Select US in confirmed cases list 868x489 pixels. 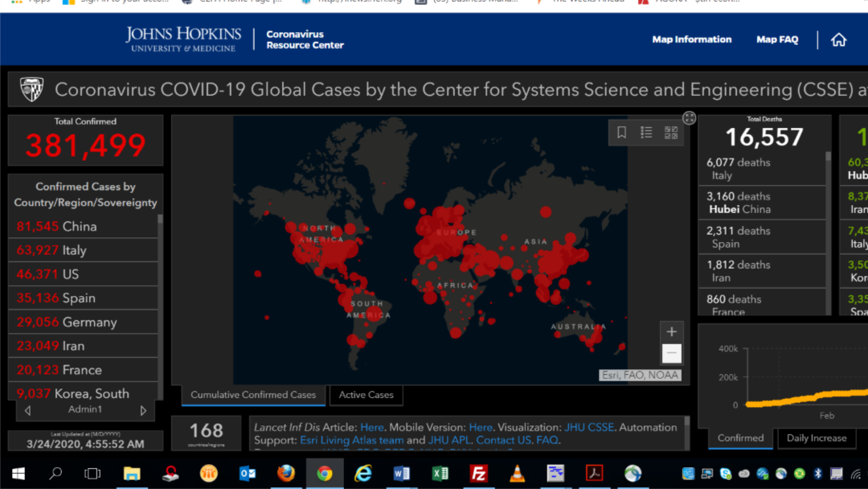[x=83, y=274]
